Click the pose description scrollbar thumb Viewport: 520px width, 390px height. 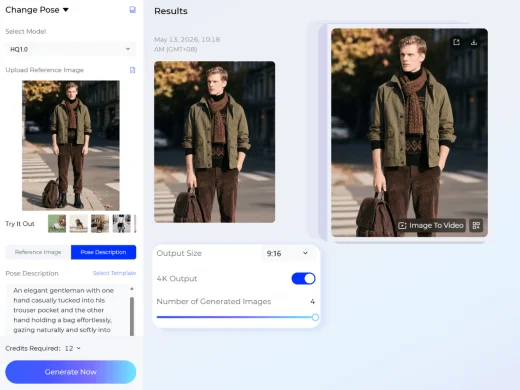click(132, 316)
